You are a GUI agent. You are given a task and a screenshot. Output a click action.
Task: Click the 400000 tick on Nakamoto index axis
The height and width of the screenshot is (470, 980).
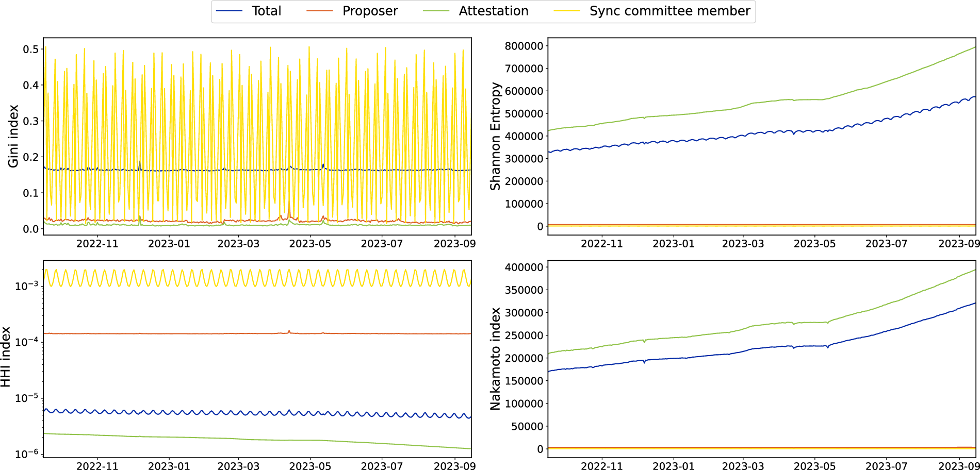tap(524, 267)
